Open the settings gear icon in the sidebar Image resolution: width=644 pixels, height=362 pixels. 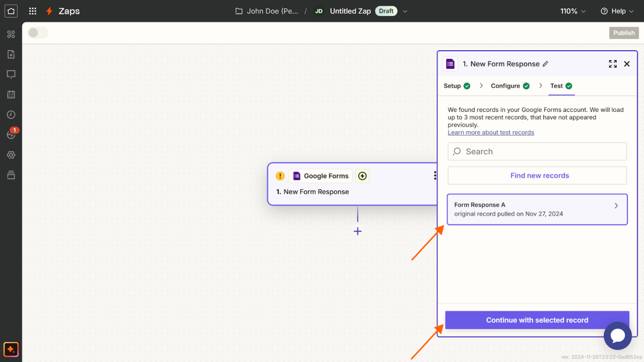click(11, 155)
